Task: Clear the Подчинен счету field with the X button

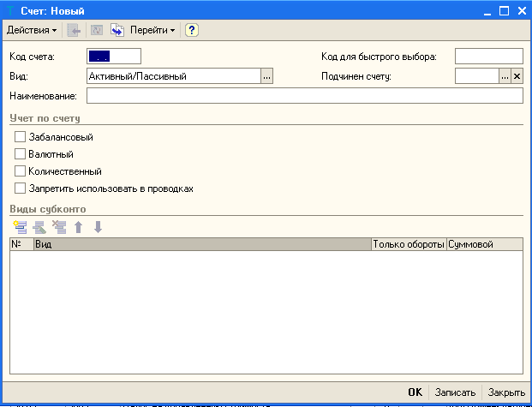Action: (517, 76)
